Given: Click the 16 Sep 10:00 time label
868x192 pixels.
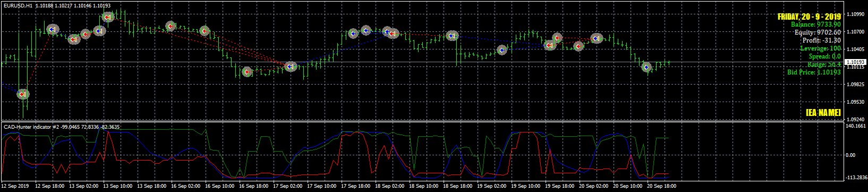Looking at the screenshot, I should click(x=219, y=186).
